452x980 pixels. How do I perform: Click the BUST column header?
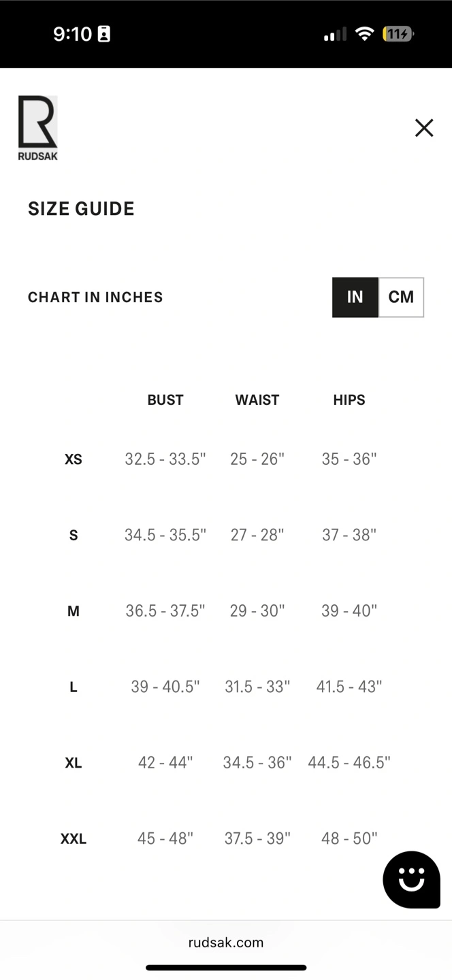[x=165, y=400]
